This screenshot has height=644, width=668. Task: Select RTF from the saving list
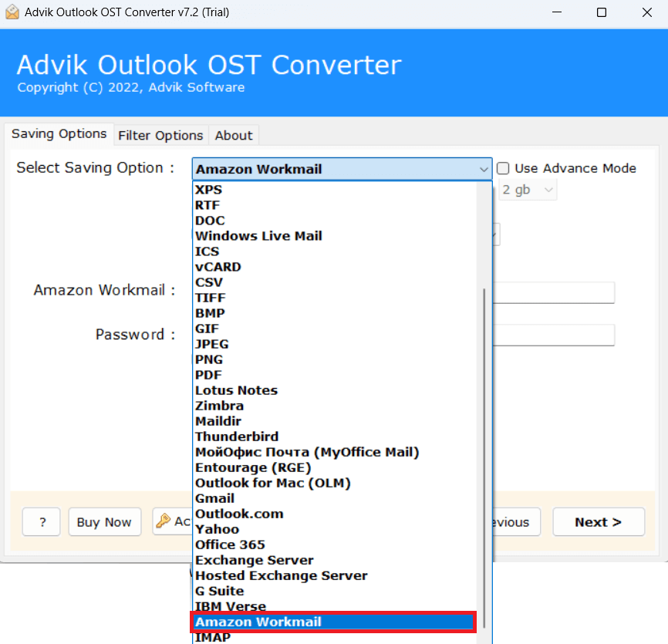tap(335, 205)
